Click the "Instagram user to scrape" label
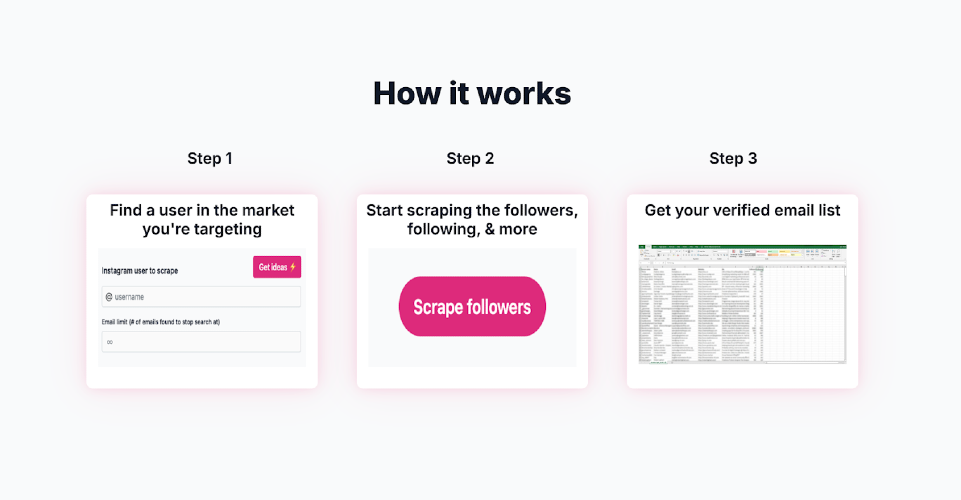 coord(140,271)
